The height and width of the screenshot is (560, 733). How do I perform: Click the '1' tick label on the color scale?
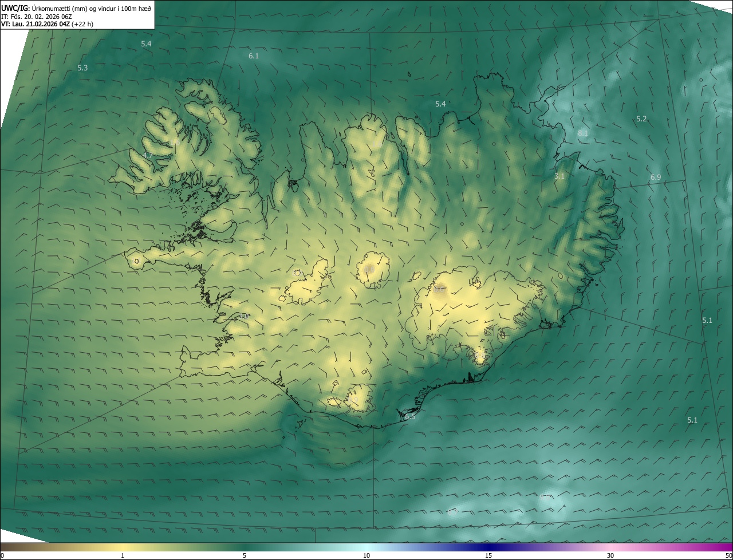[x=123, y=555]
